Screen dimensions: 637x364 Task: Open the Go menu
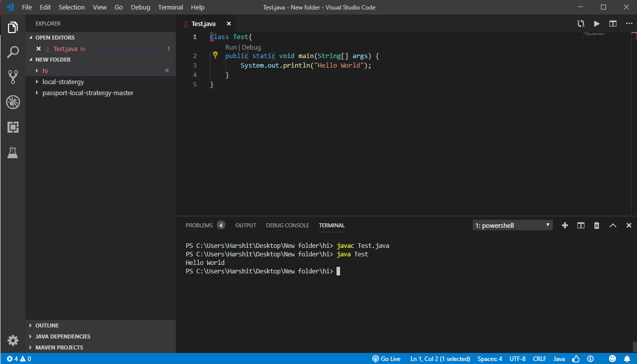[119, 8]
